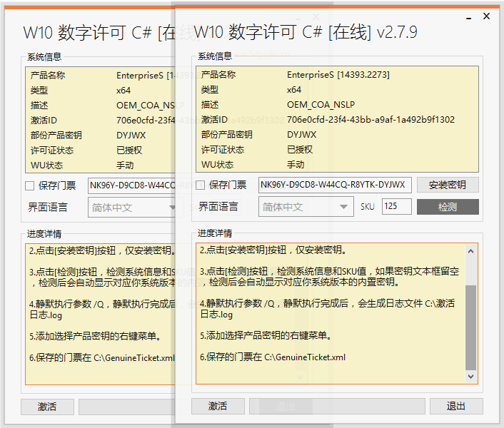
Task: Click the product key field in back window
Action: [131, 185]
